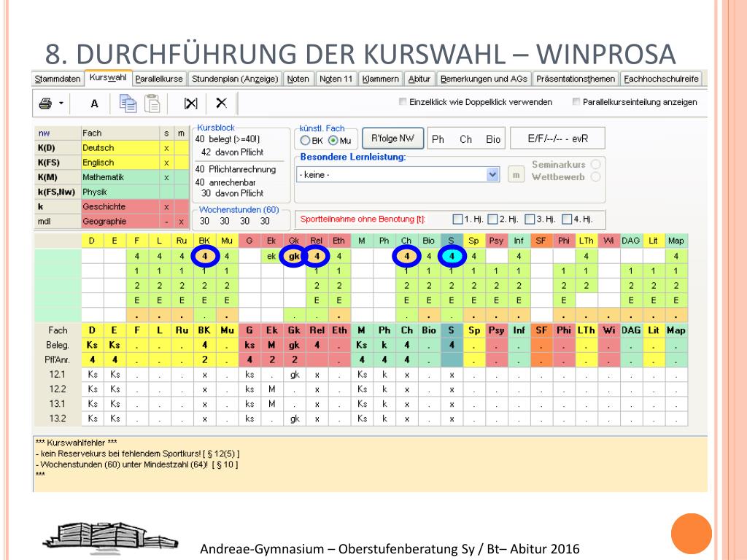
Task: Open the Stammdaten tab
Action: click(x=58, y=79)
